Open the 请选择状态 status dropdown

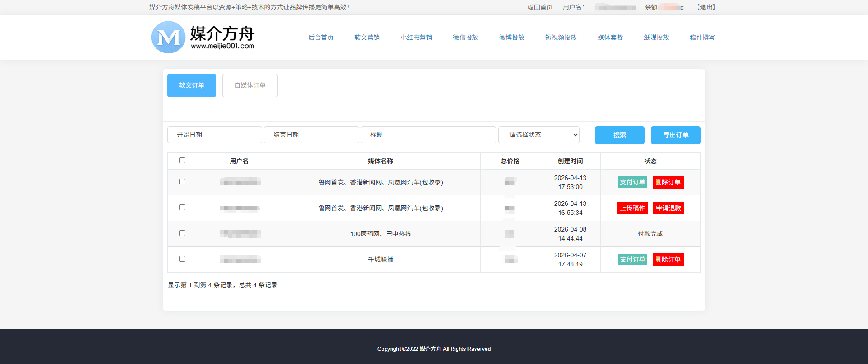538,135
